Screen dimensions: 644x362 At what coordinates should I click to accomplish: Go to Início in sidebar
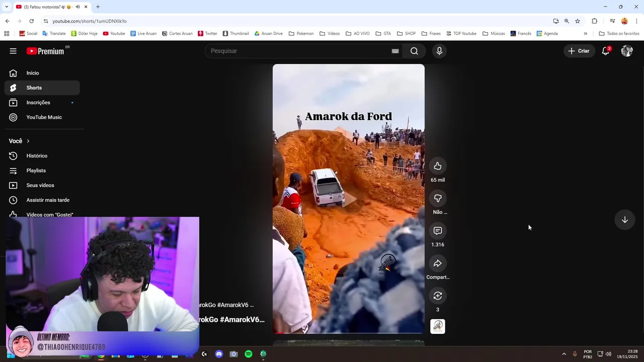[x=42, y=73]
